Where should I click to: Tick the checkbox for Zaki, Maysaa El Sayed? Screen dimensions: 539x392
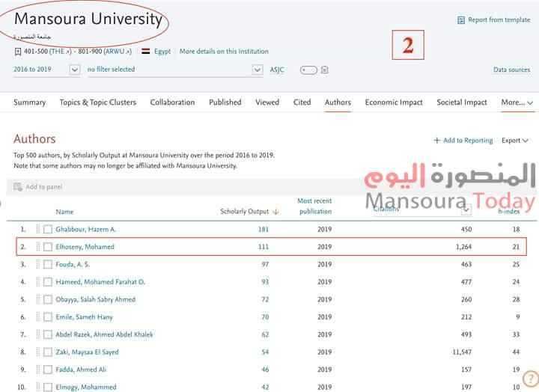click(48, 352)
